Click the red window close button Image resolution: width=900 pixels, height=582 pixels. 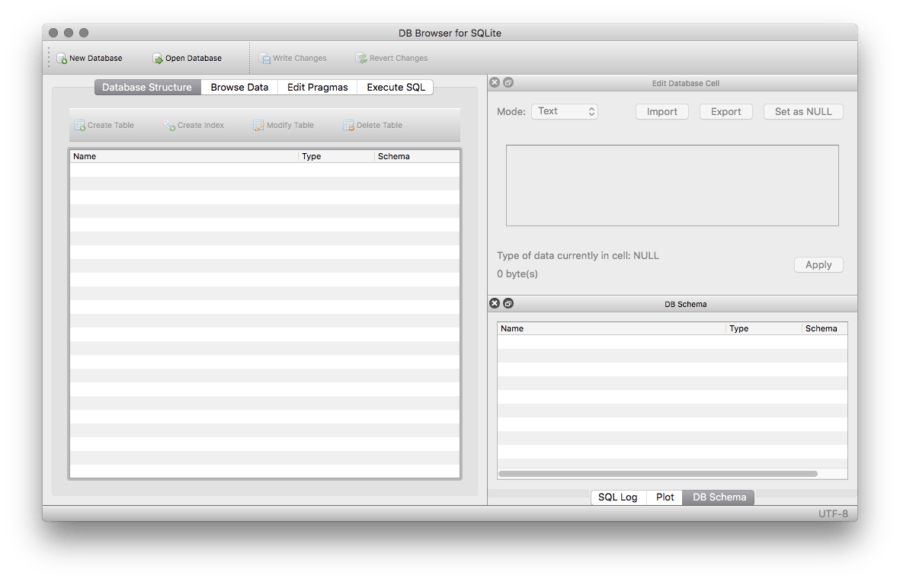(53, 33)
